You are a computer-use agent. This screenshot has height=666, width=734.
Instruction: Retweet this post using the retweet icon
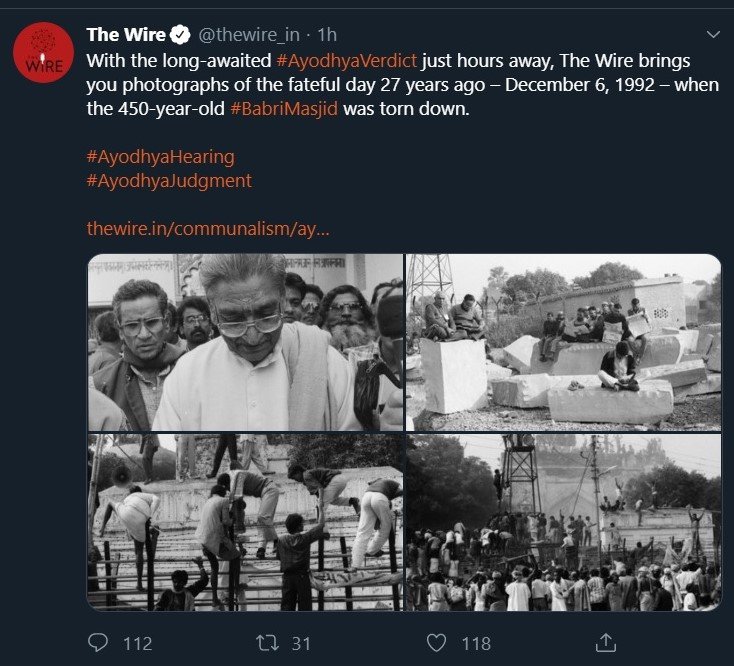coord(269,643)
